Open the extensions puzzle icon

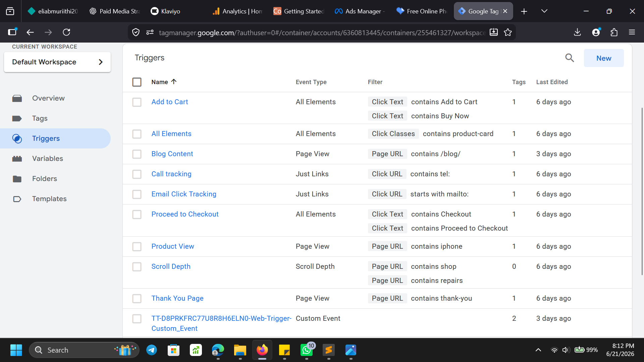pos(614,32)
